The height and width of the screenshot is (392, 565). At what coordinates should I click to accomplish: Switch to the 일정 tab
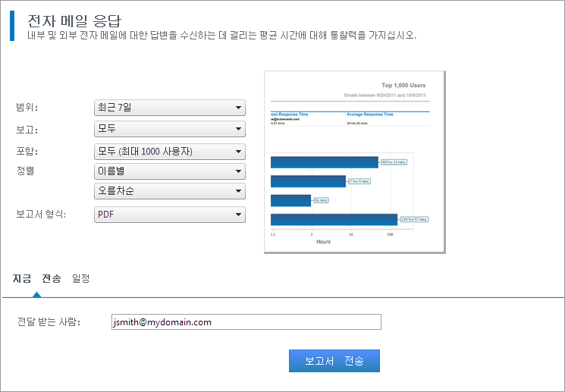click(x=80, y=279)
